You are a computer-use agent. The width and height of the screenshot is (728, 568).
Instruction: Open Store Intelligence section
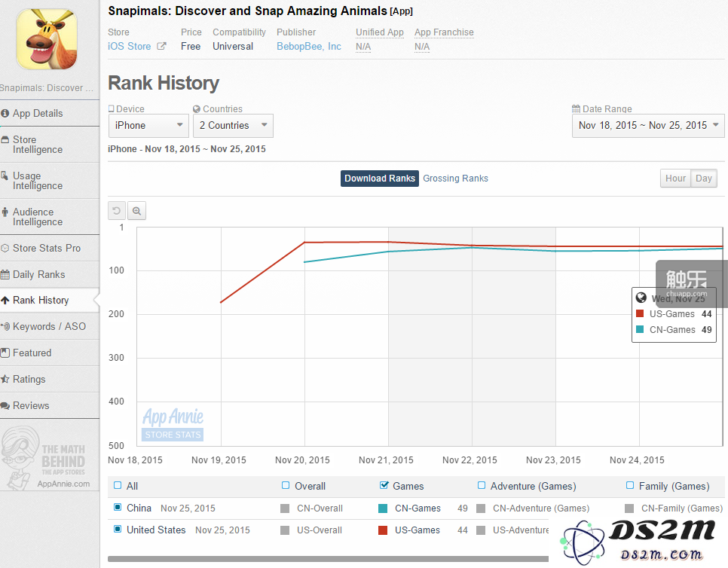coord(50,145)
